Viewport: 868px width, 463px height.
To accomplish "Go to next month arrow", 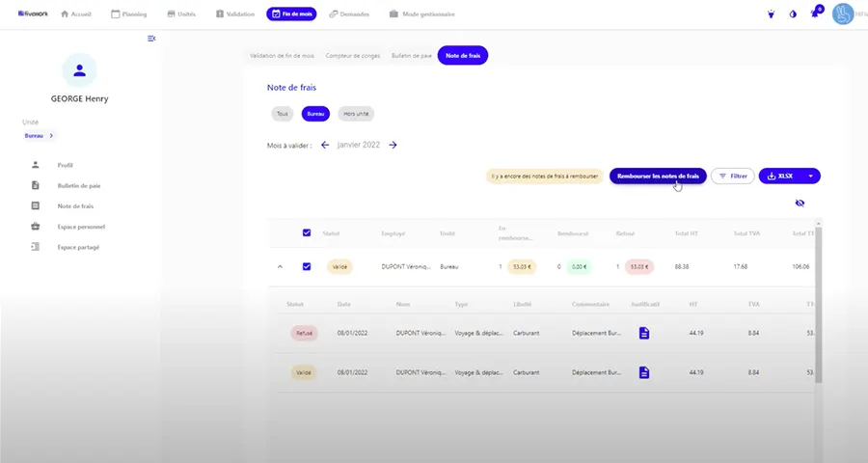I will 393,145.
